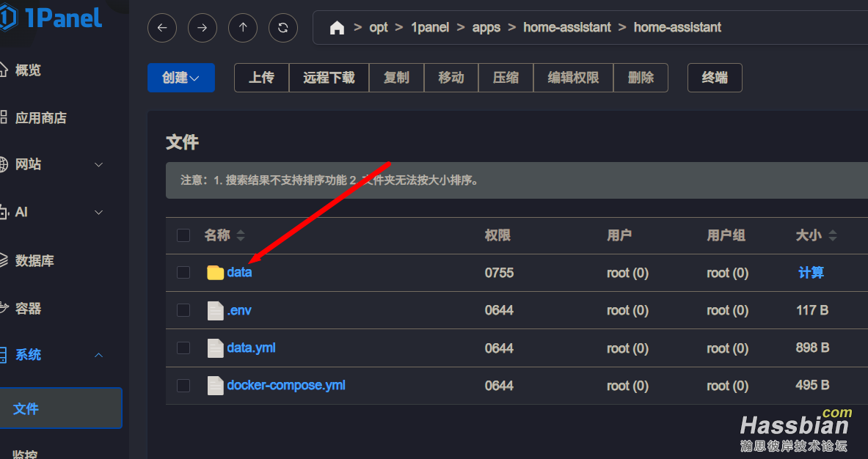
Task: Go back with the left arrow button
Action: point(162,28)
